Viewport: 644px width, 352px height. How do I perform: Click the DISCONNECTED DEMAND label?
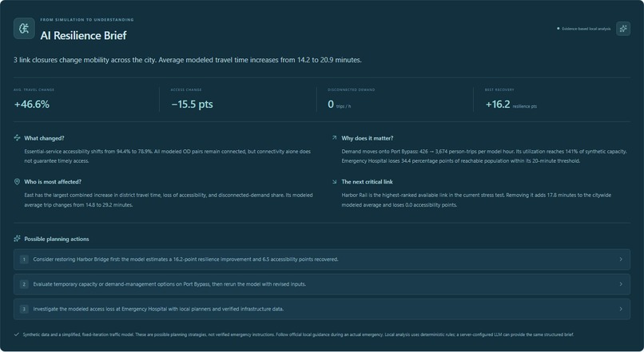pyautogui.click(x=351, y=89)
